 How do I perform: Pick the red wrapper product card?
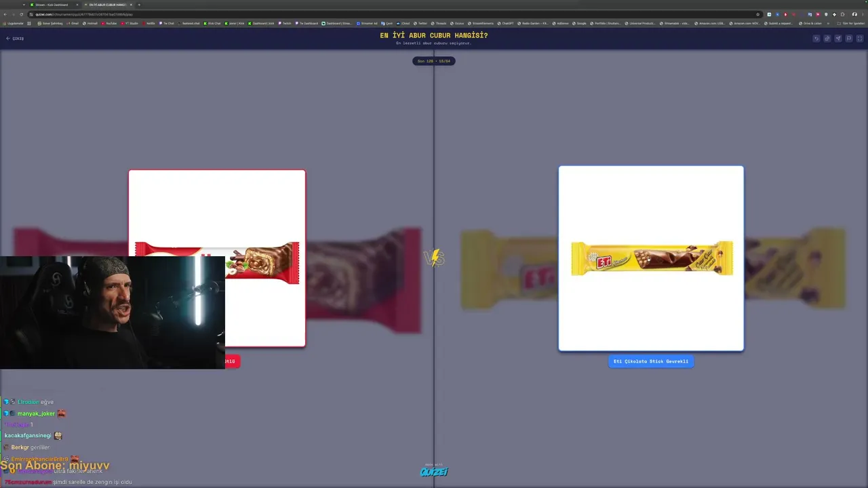pyautogui.click(x=217, y=258)
